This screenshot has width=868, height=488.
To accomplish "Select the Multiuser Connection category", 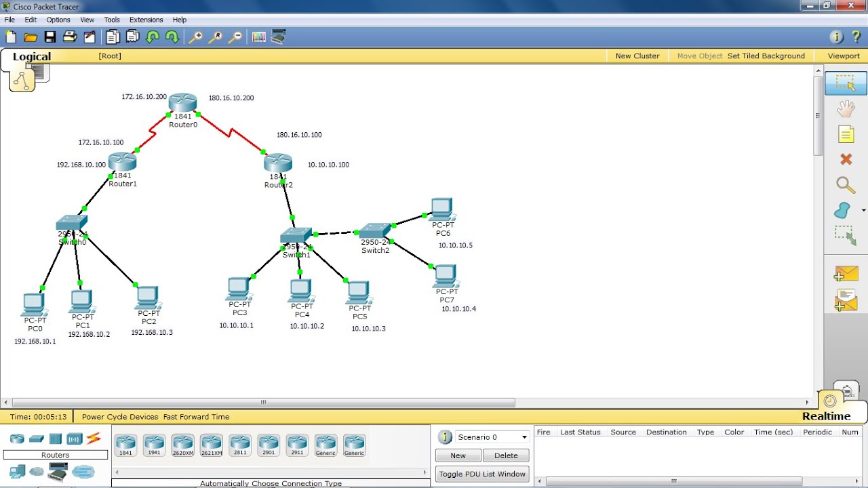I will click(83, 471).
